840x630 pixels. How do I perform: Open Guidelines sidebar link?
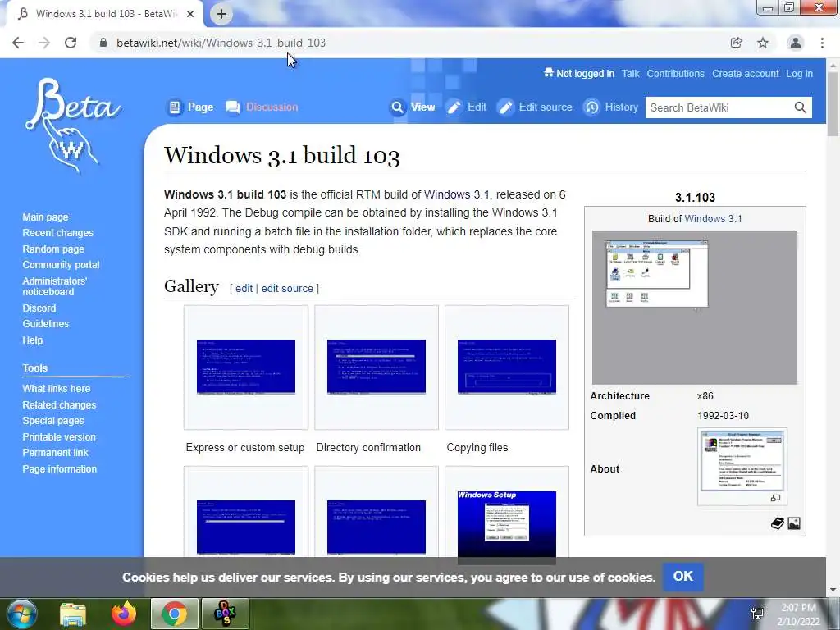coord(46,323)
